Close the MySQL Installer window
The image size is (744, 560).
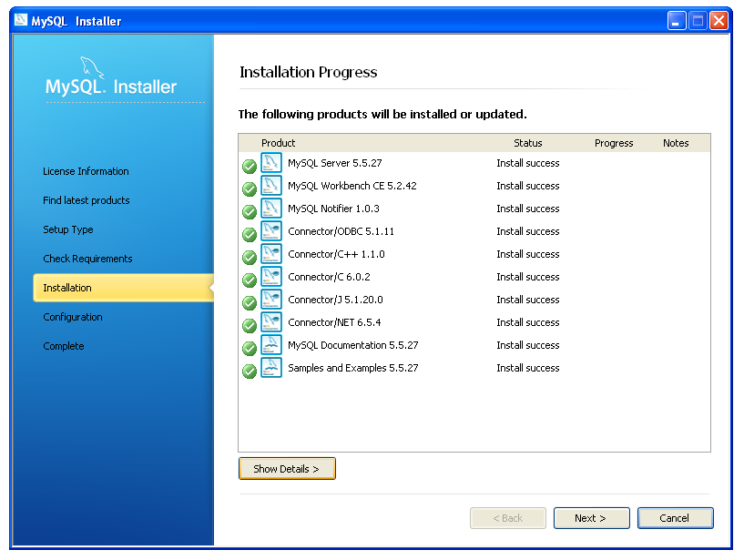[719, 20]
